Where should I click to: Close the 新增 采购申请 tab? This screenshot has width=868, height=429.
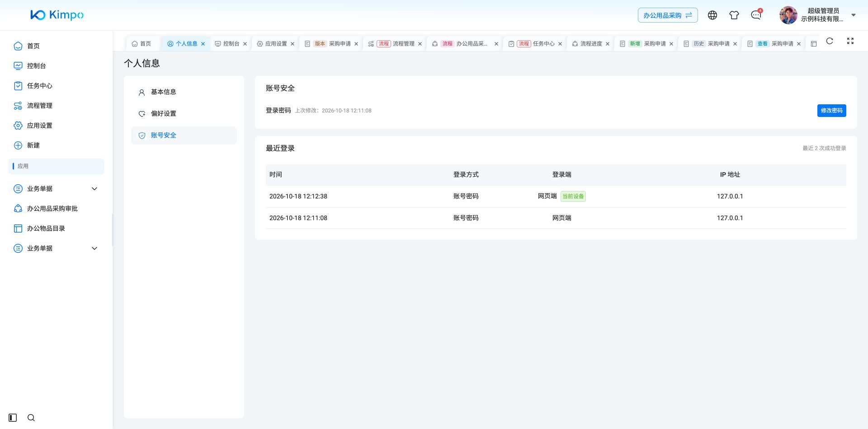(671, 44)
